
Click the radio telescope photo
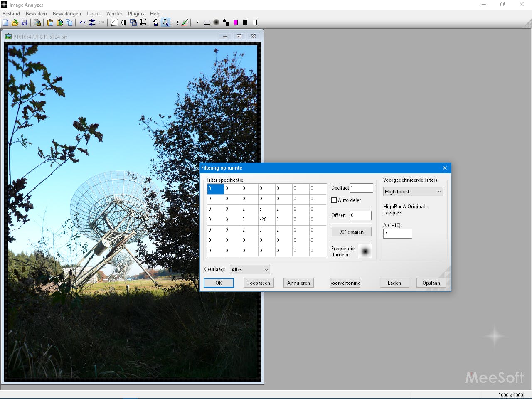click(133, 212)
